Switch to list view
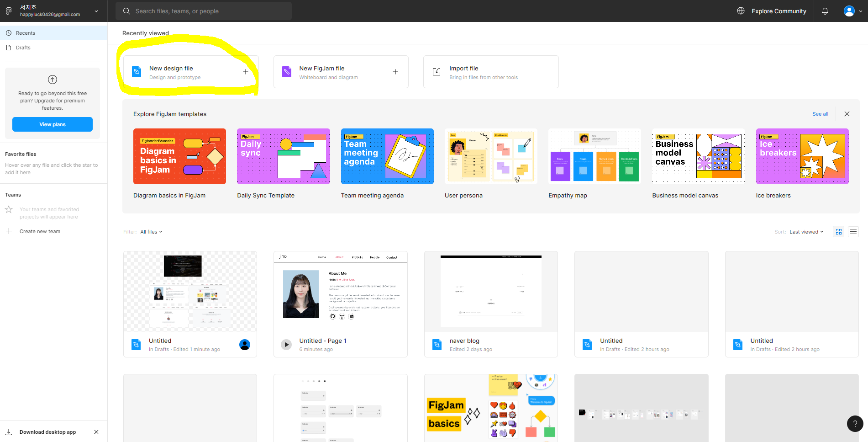868x442 pixels. [853, 232]
